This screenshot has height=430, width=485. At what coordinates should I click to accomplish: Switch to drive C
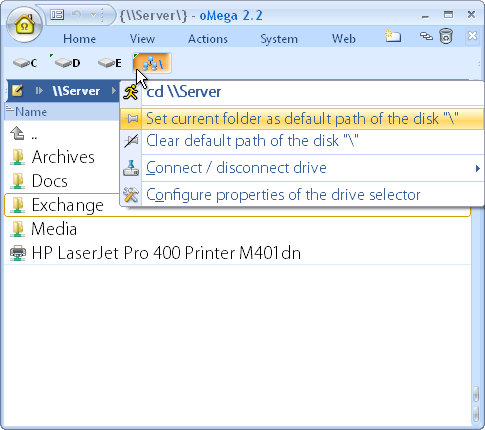click(25, 63)
